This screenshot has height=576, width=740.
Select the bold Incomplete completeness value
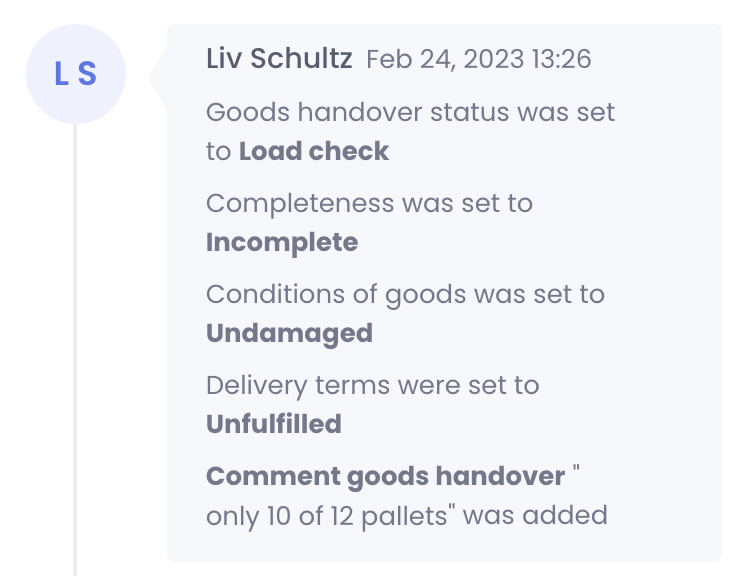[x=282, y=243]
